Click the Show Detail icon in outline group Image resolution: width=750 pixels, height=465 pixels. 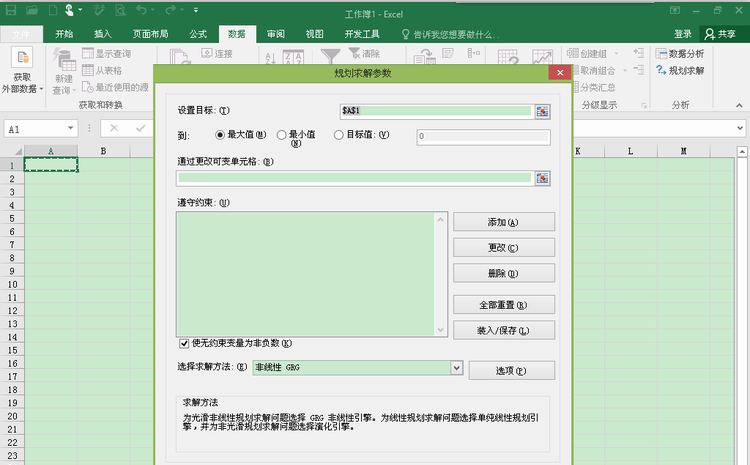pyautogui.click(x=639, y=53)
